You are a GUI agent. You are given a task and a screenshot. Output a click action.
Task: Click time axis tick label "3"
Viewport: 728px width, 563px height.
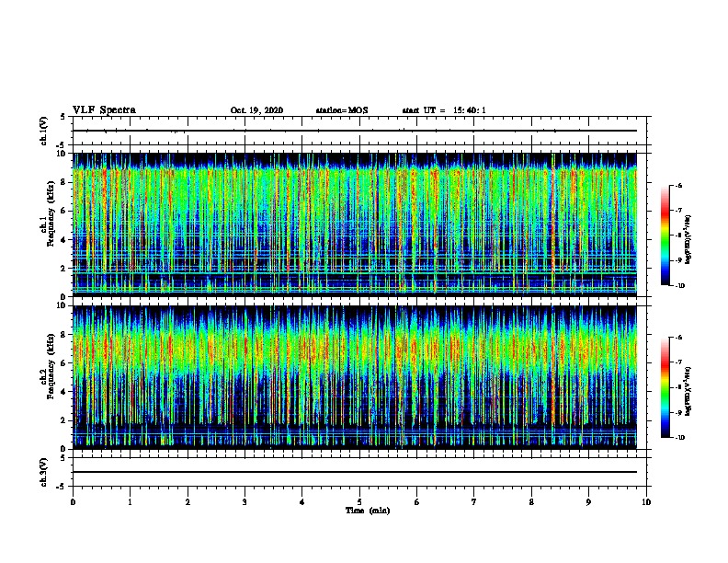pos(245,502)
